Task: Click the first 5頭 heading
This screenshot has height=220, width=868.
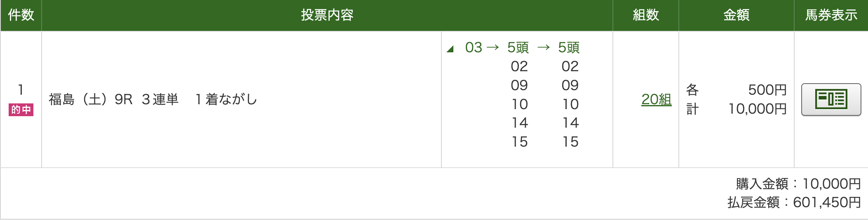Action: pos(518,47)
